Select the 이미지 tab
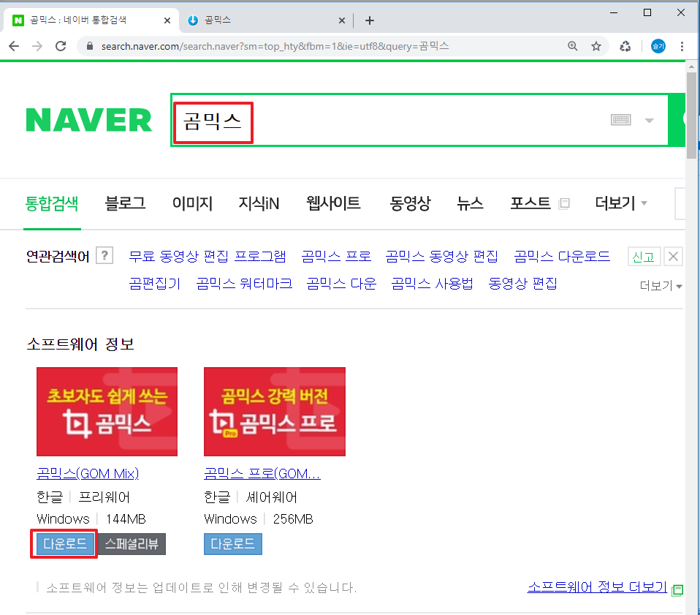700x615 pixels. point(192,204)
